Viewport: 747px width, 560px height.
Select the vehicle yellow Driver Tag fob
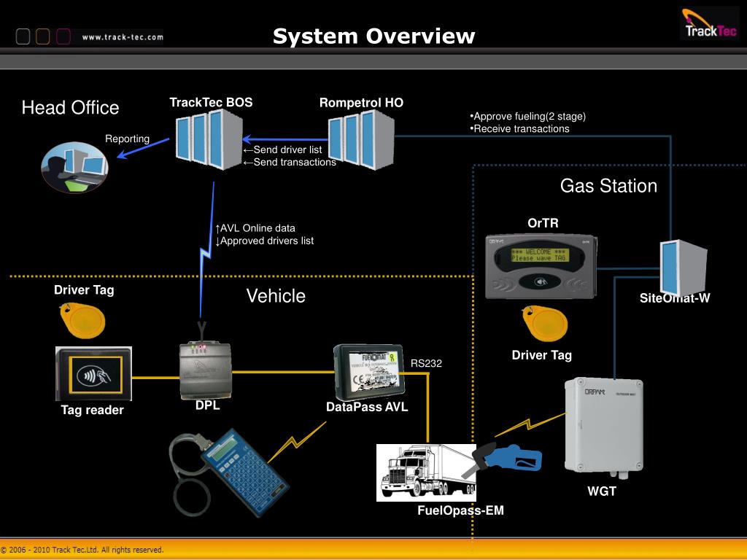pos(82,321)
